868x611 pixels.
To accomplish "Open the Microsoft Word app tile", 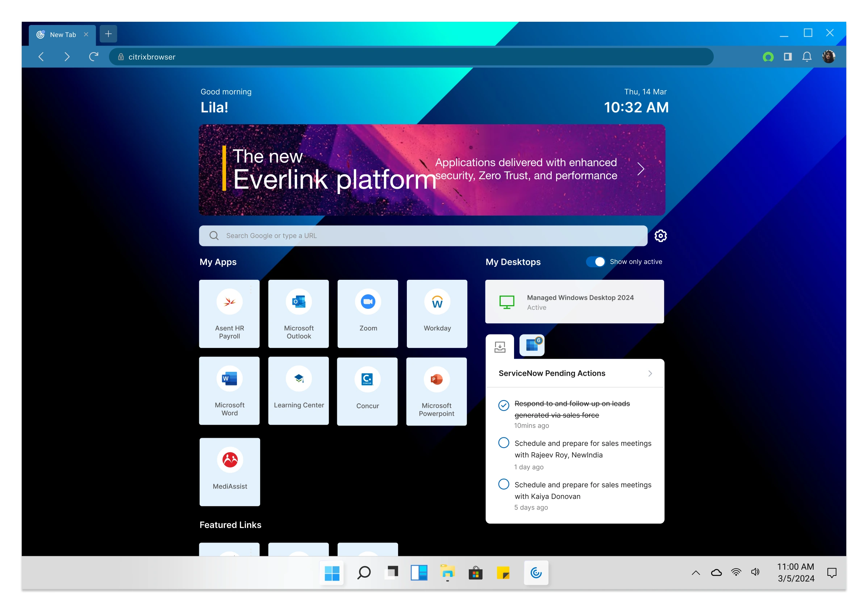I will point(229,391).
